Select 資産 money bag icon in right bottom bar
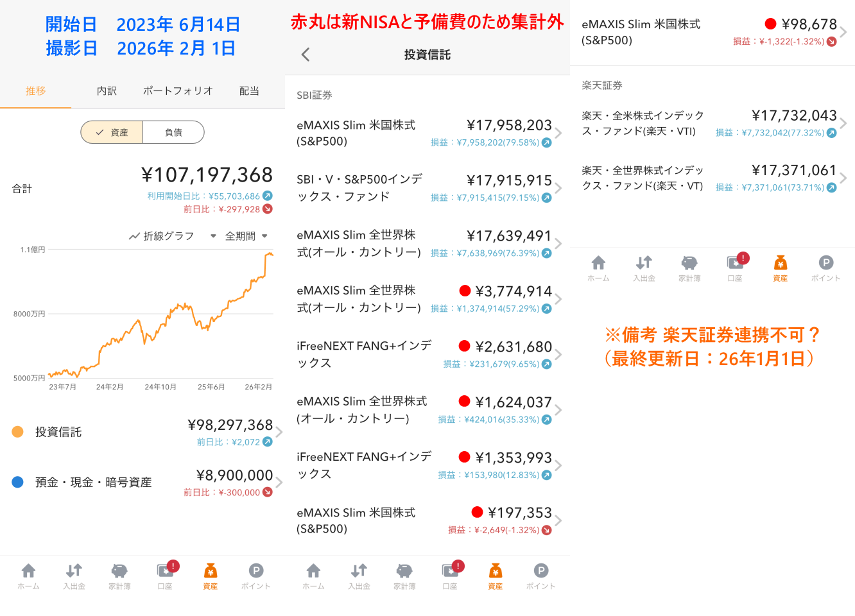855x616 pixels. [780, 268]
